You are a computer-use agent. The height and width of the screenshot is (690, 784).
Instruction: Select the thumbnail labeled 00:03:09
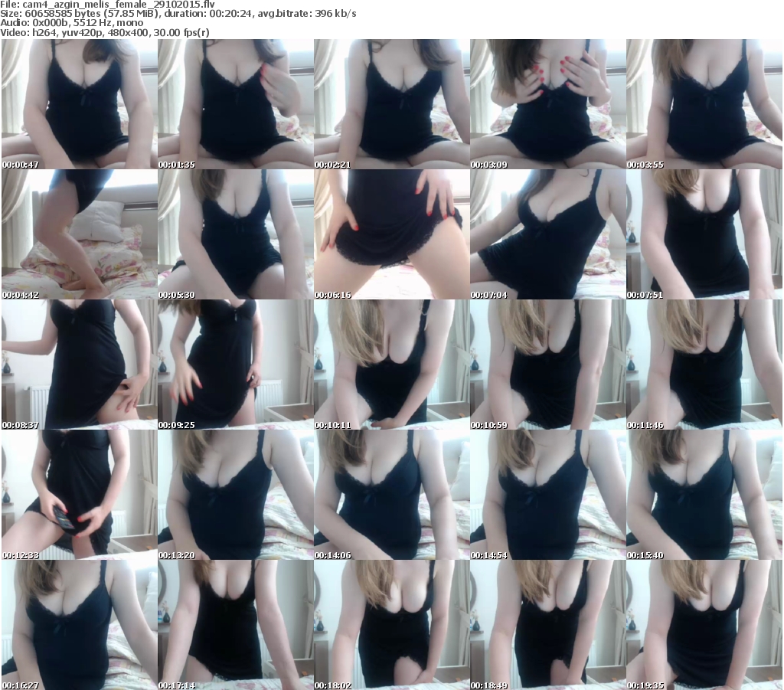pos(548,104)
